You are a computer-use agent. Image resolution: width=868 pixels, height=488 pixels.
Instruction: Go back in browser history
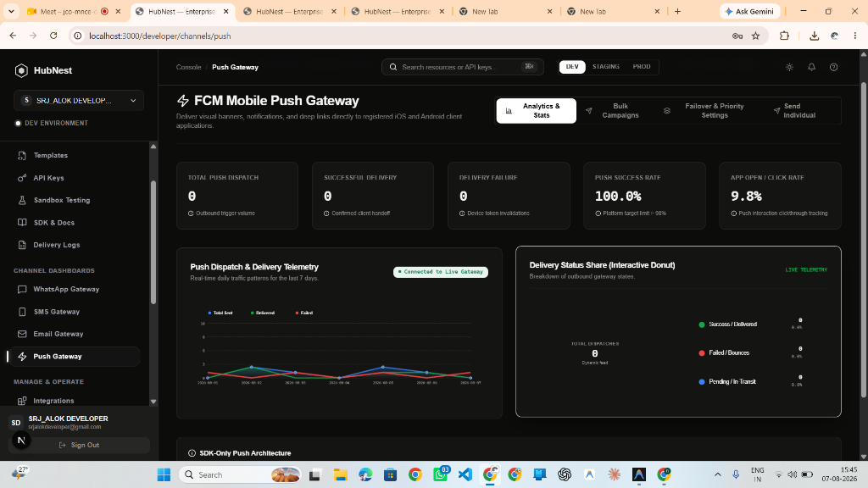(x=14, y=36)
